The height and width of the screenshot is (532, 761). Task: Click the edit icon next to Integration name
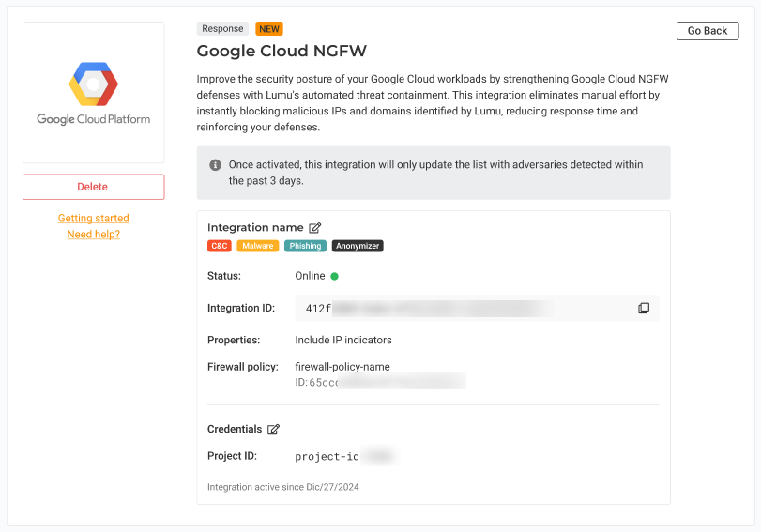[x=315, y=228]
